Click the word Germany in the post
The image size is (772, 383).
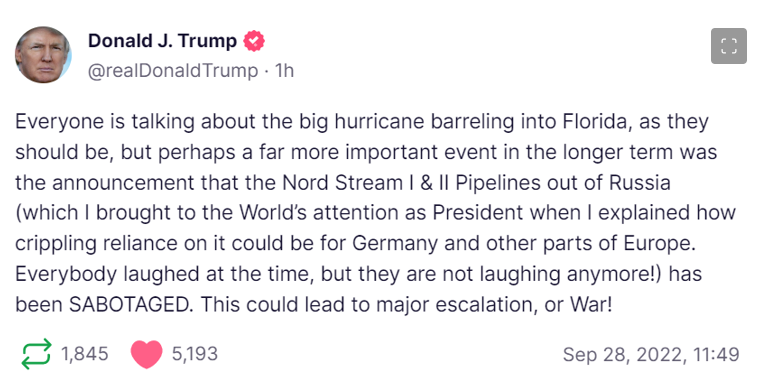397,244
